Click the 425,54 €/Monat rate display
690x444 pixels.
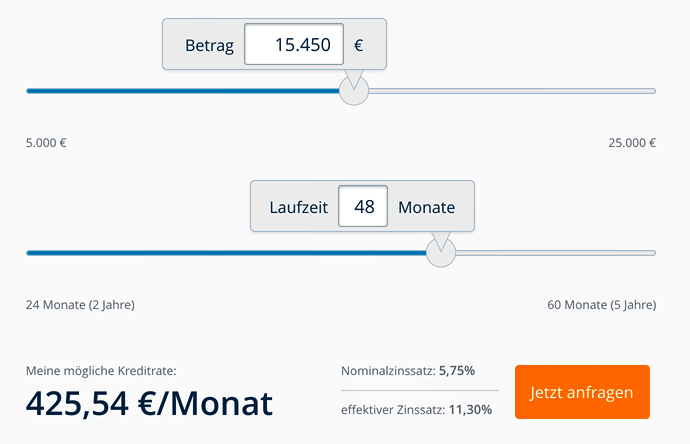(x=150, y=403)
